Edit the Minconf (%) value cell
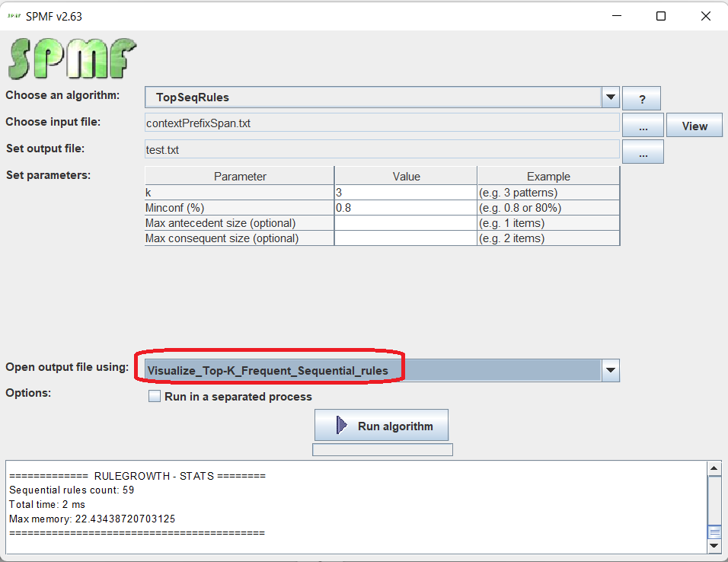Viewport: 728px width, 562px height. pyautogui.click(x=405, y=208)
